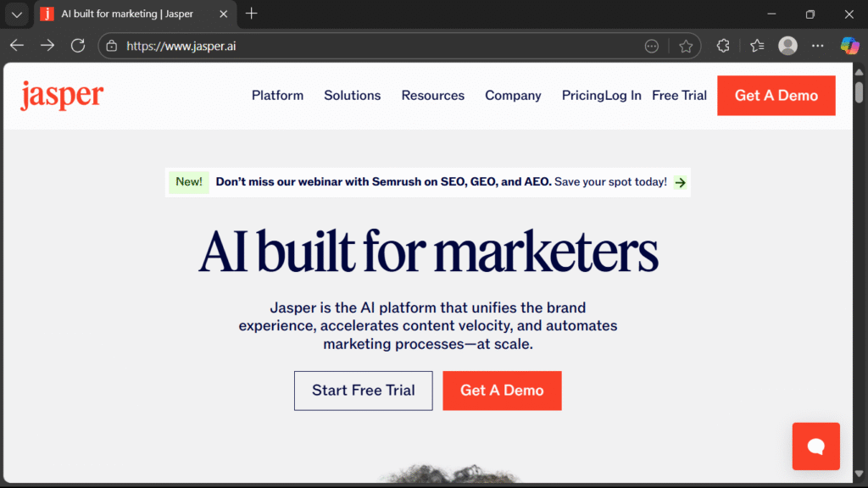Expand the Solutions dropdown

pyautogui.click(x=352, y=96)
